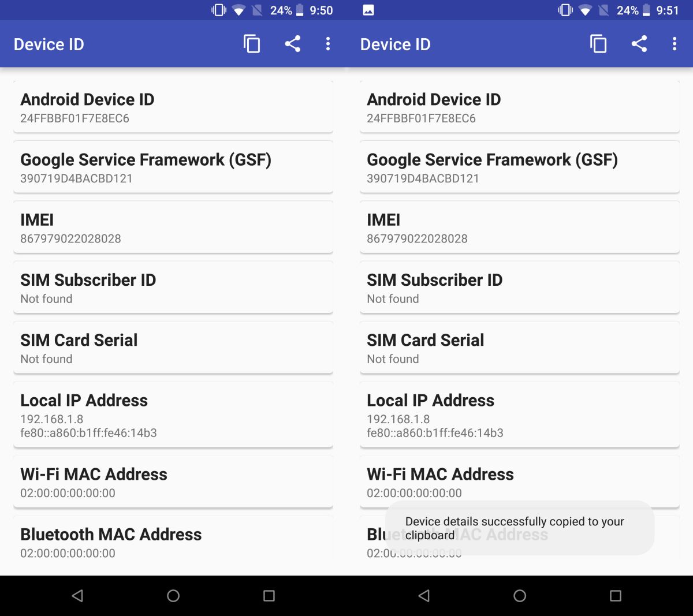
Task: Open the overflow menu on the left screen
Action: (x=328, y=44)
